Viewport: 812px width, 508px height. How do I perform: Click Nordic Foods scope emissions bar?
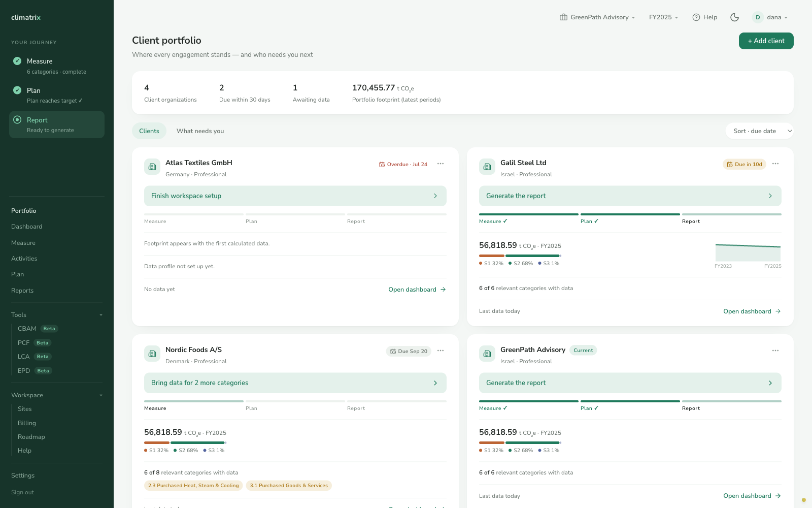[x=185, y=443]
